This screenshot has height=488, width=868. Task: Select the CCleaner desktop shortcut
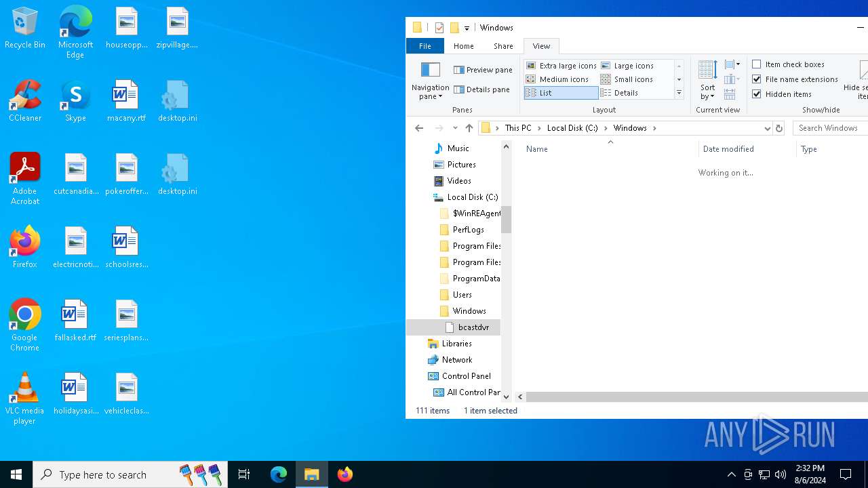click(25, 101)
